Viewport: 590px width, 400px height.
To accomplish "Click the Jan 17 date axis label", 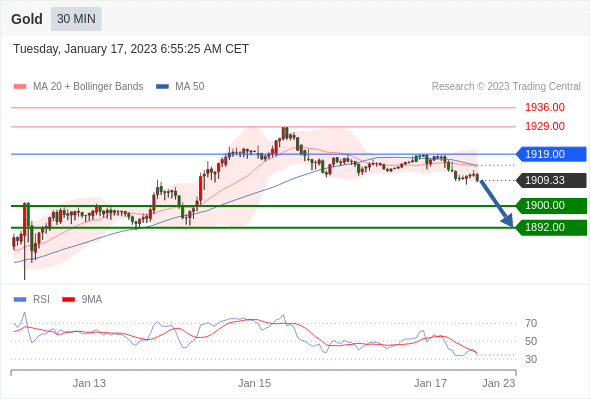I will [x=430, y=383].
